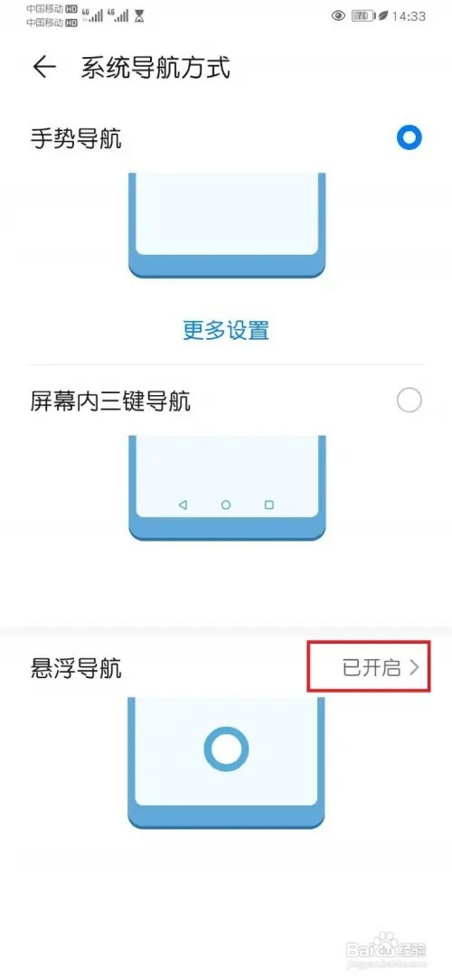Open 更多设置 link

point(226,329)
